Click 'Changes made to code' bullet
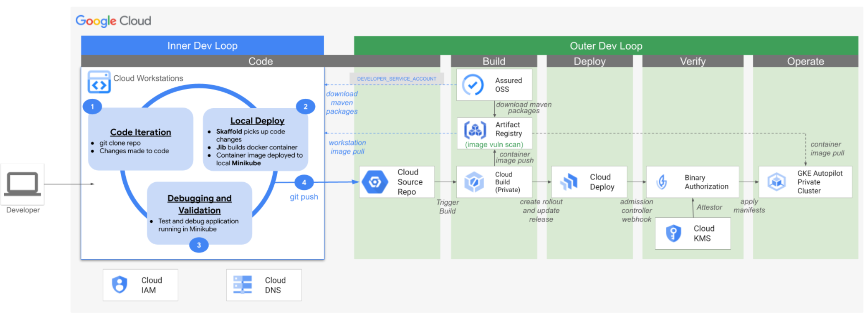Viewport: 868px width, 317px height. (134, 151)
